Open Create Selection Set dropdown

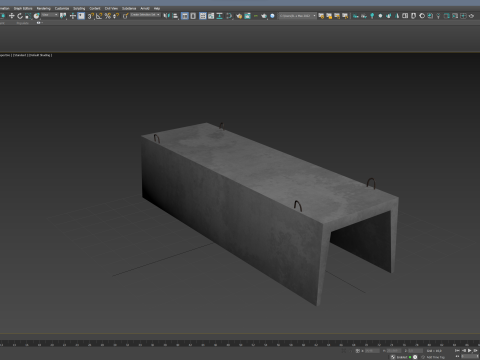tap(145, 15)
